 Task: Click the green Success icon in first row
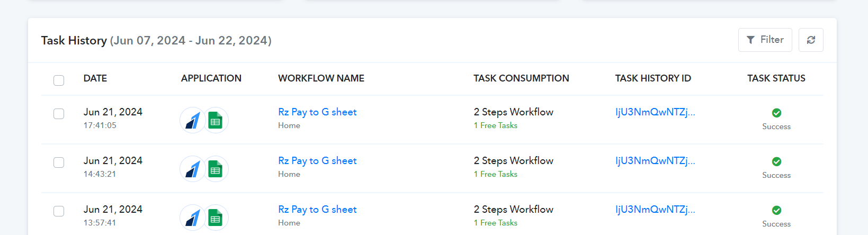pyautogui.click(x=776, y=113)
